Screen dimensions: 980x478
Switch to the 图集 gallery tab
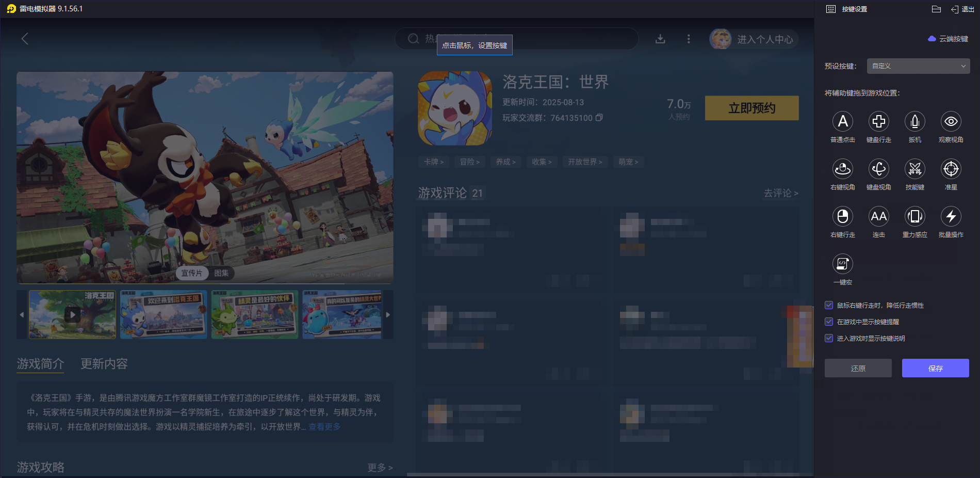tap(222, 273)
